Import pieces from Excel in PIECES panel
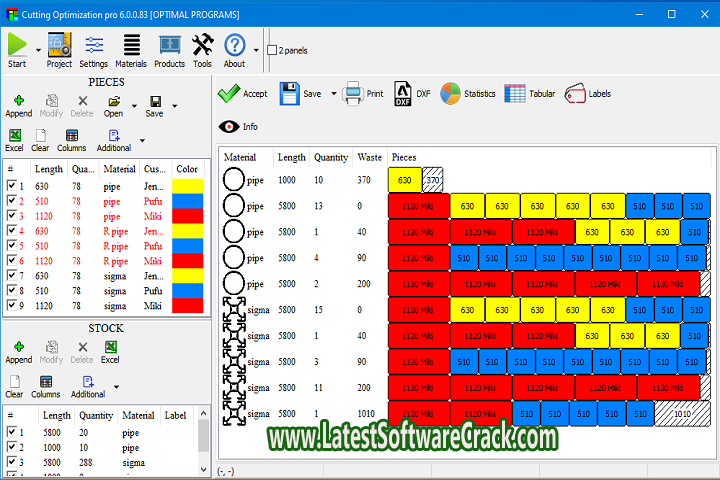The width and height of the screenshot is (720, 480). pos(14,141)
